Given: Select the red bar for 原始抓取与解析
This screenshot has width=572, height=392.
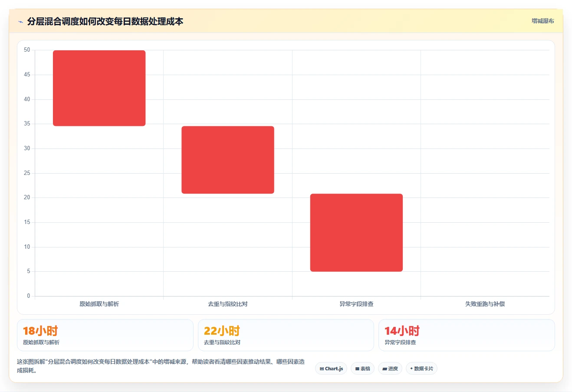Looking at the screenshot, I should click(99, 88).
